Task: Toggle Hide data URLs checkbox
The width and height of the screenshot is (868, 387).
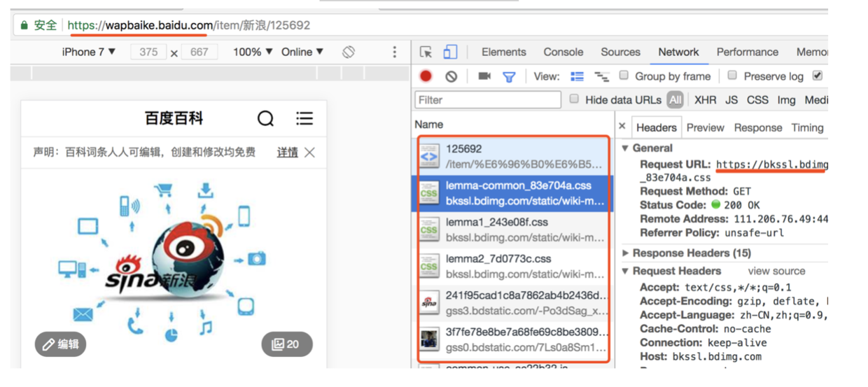Action: coord(574,99)
